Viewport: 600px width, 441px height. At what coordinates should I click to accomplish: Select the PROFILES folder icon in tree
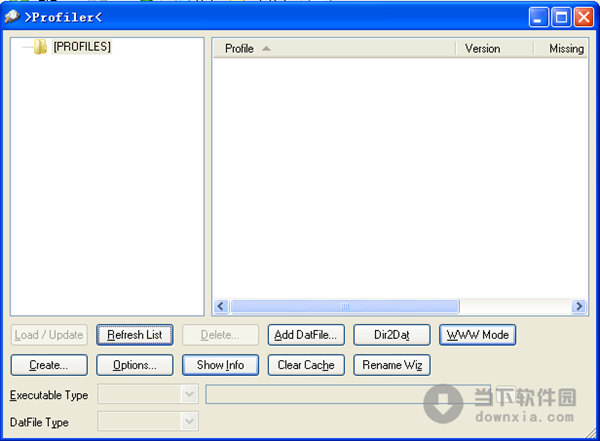[x=40, y=47]
